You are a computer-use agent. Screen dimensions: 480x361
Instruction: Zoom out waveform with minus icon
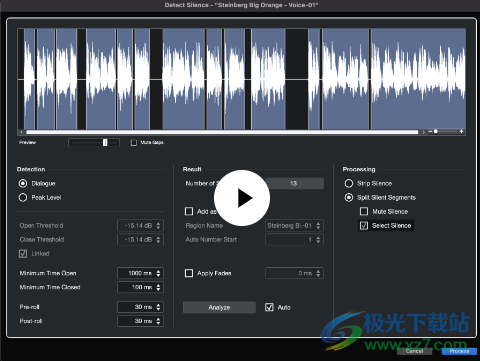pos(430,132)
